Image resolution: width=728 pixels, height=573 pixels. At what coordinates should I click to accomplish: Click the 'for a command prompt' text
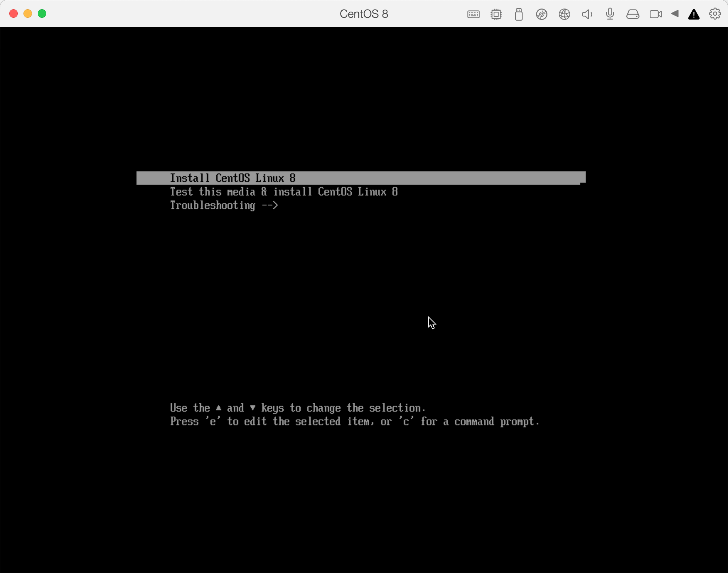(480, 422)
